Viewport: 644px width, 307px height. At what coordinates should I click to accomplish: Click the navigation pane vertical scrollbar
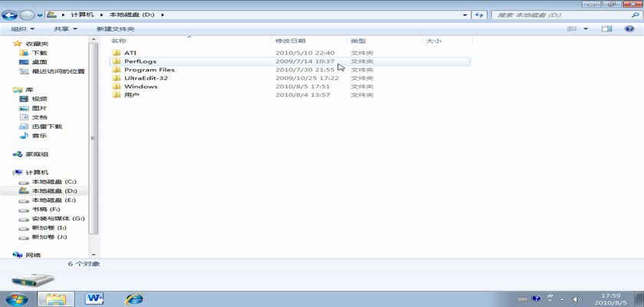(x=94, y=138)
